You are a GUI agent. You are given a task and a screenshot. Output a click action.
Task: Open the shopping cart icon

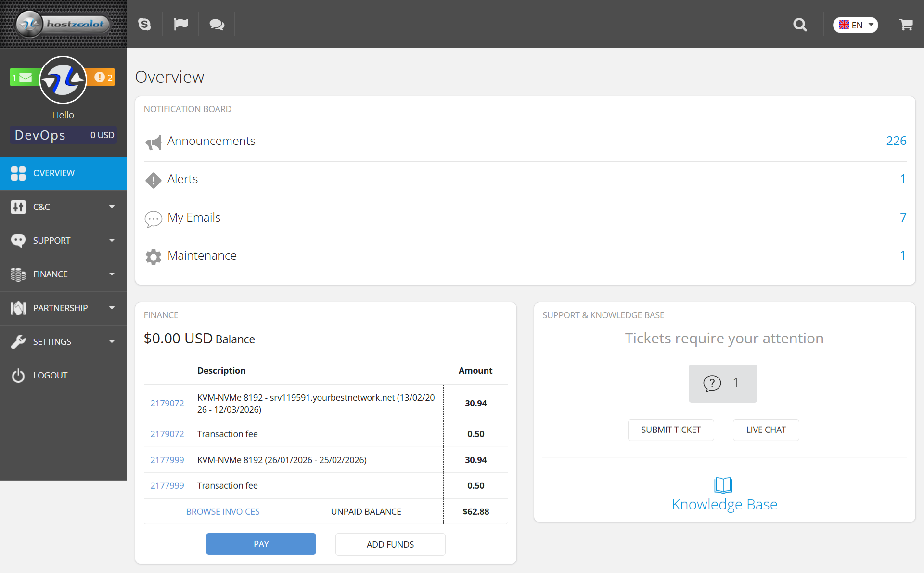[x=906, y=25]
